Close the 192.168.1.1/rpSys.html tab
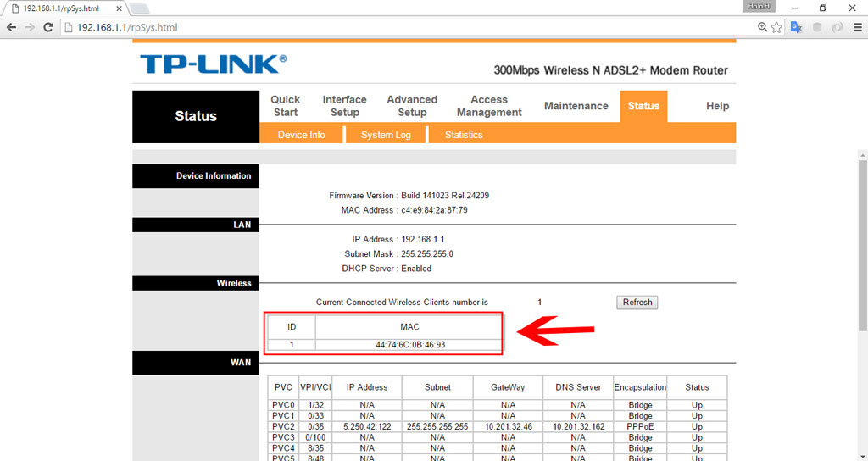The image size is (868, 461). (x=119, y=8)
